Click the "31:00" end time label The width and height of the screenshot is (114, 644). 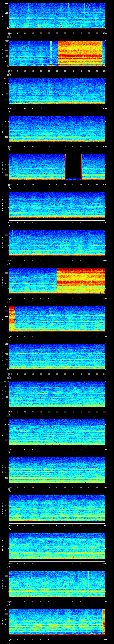point(105,639)
